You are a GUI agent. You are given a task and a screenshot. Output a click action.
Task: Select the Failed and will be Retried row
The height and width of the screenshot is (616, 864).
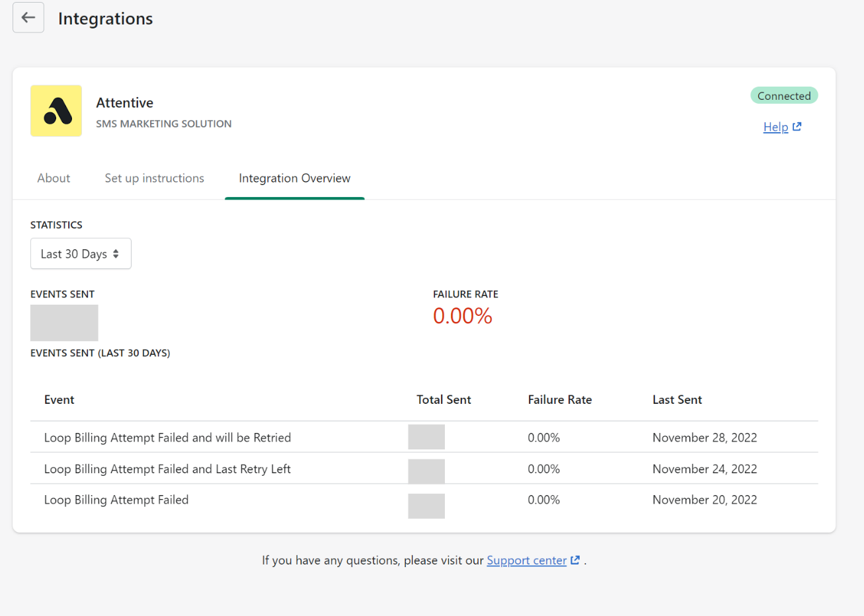point(167,438)
